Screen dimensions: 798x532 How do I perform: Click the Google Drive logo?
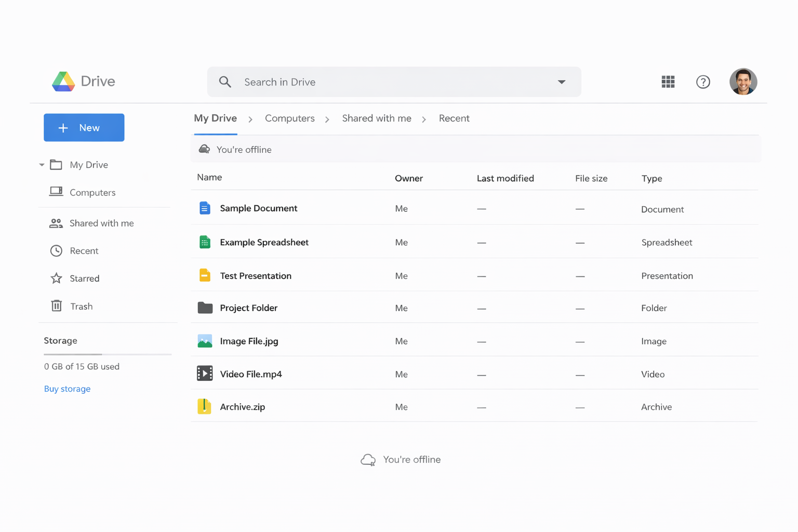(x=63, y=82)
